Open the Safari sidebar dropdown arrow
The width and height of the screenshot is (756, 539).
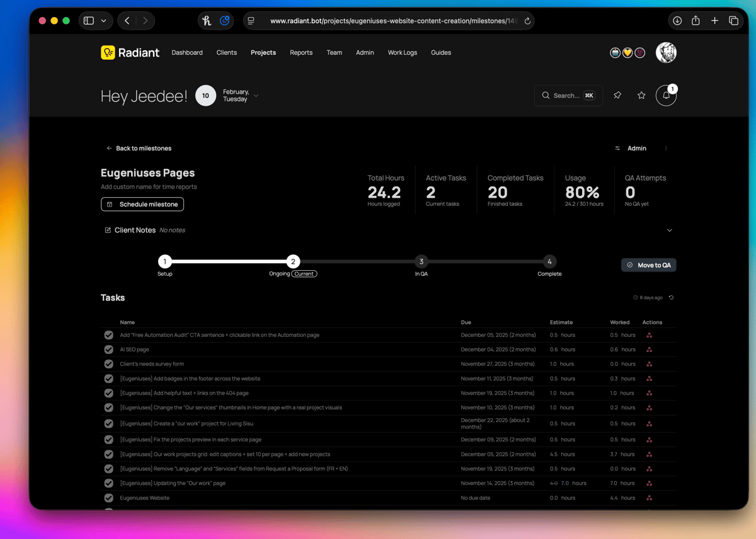pos(103,21)
